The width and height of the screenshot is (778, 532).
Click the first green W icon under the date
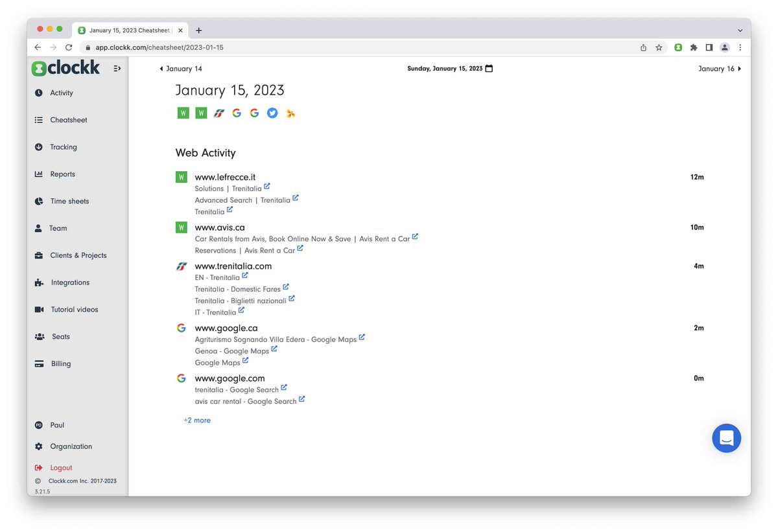[x=183, y=113]
